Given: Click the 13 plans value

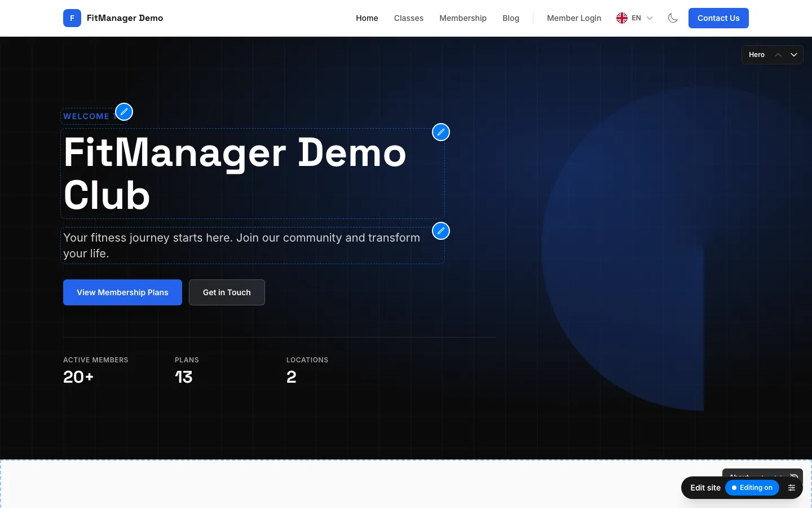Looking at the screenshot, I should tap(184, 377).
